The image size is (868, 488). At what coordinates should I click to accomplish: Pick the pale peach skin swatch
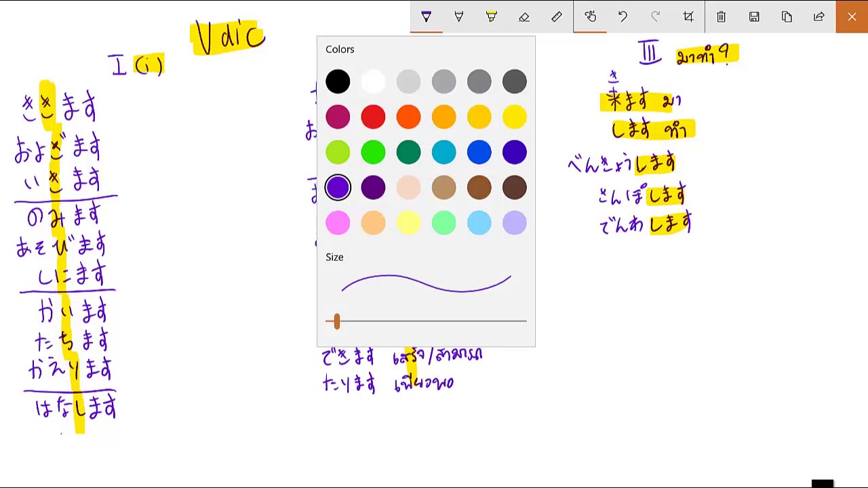[408, 187]
